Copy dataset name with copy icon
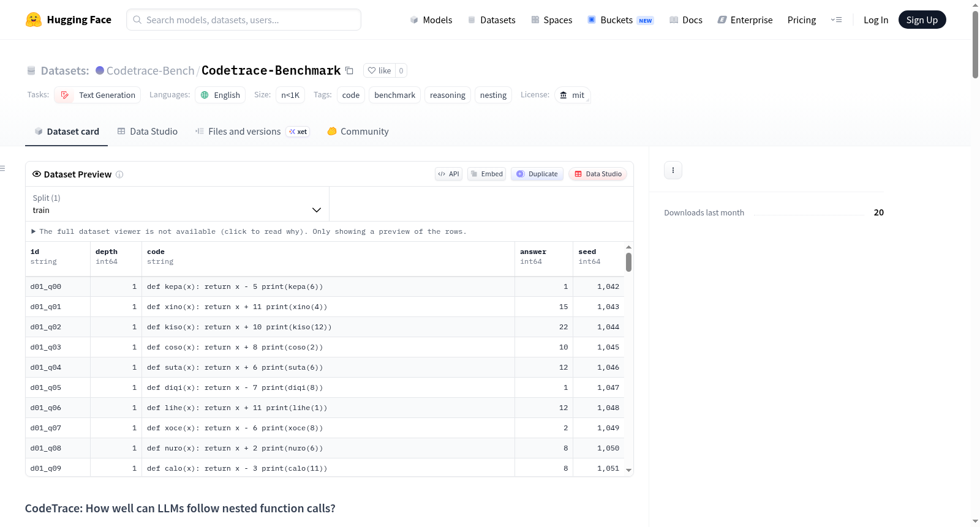 [349, 70]
